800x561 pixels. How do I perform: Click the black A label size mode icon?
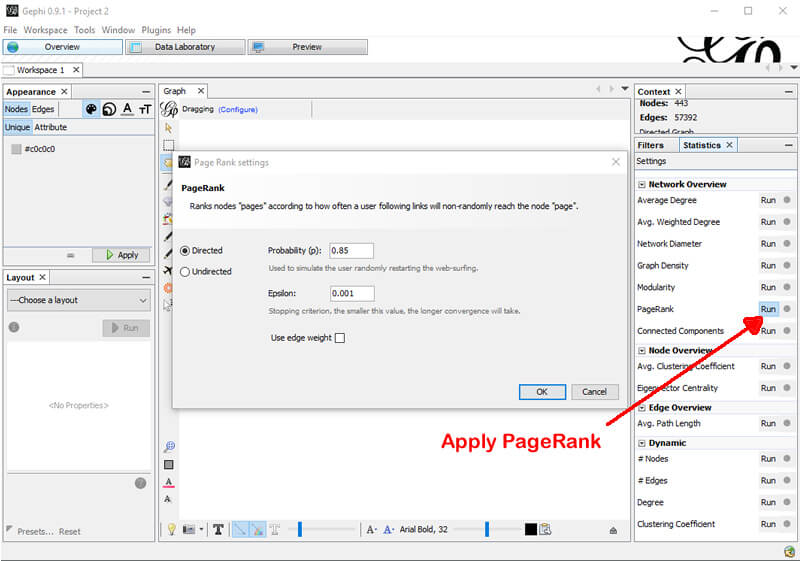pos(371,530)
